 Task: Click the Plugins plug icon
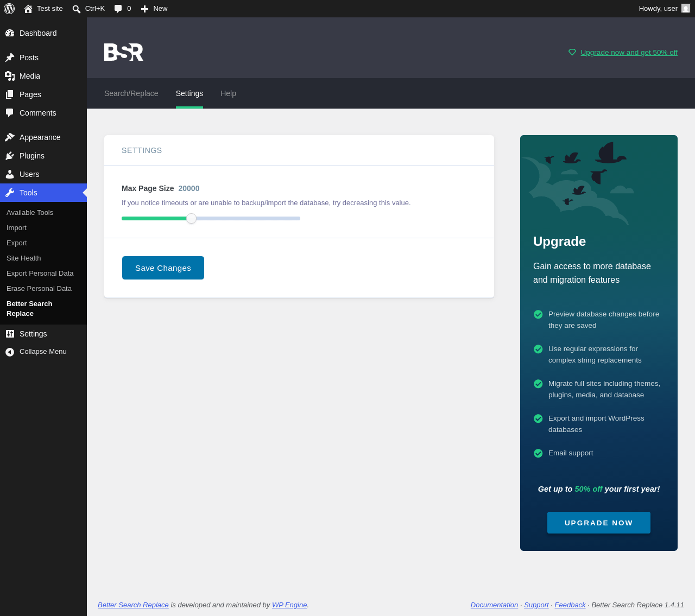coord(10,156)
